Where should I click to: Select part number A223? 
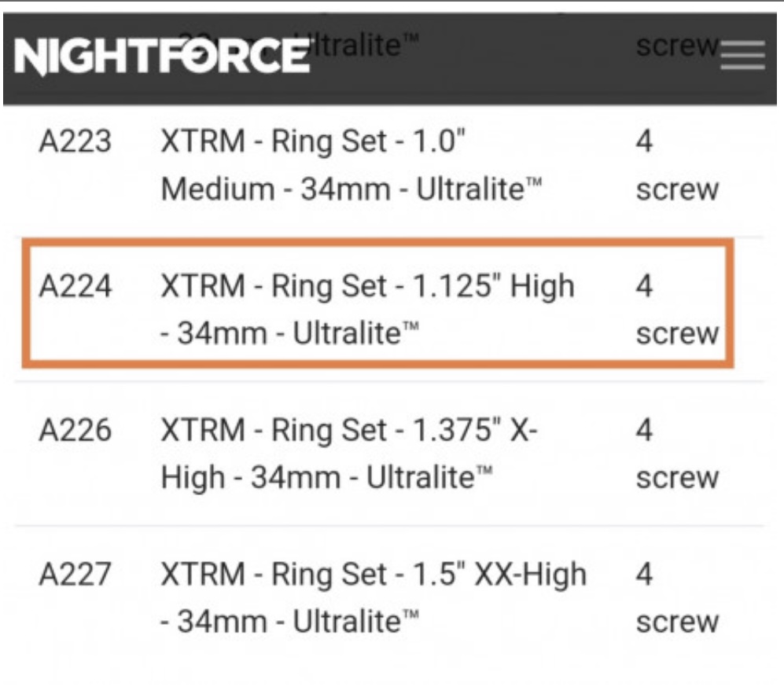click(x=74, y=143)
